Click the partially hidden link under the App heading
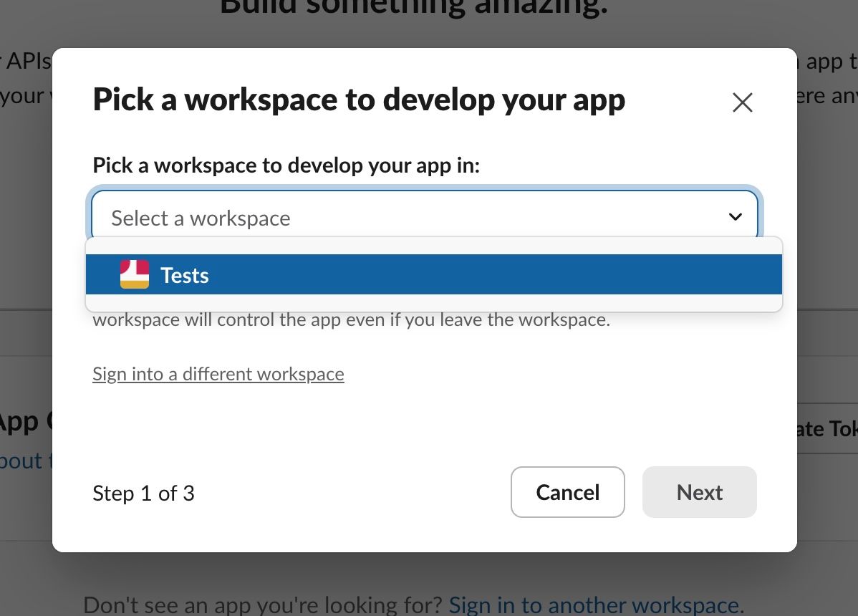This screenshot has height=616, width=858. click(26, 461)
